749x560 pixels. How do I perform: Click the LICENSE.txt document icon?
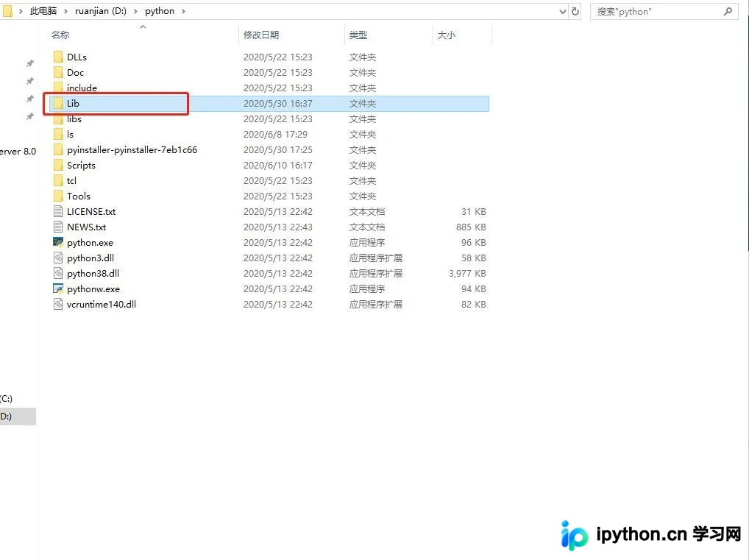click(58, 212)
